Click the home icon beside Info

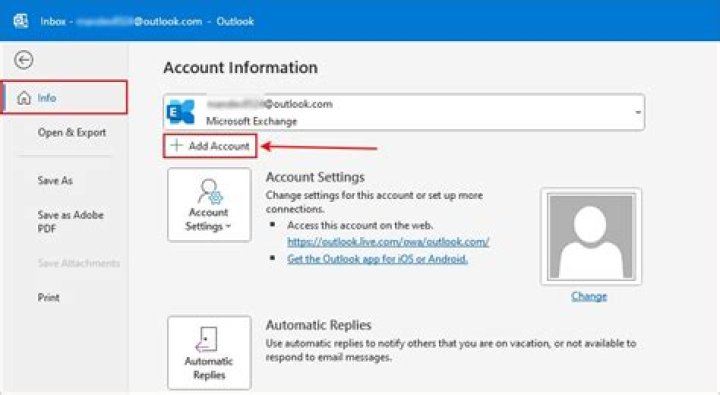click(24, 98)
